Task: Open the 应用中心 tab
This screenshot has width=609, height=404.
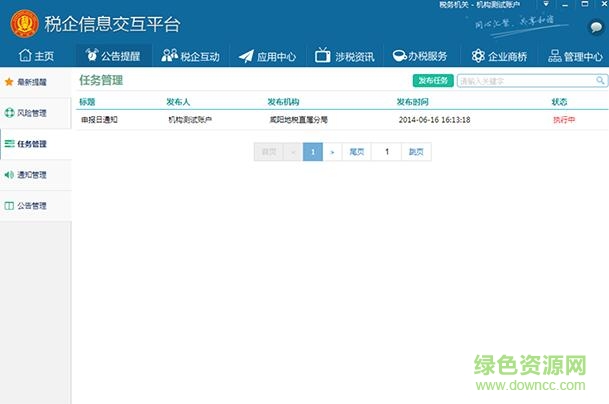Action: 267,56
